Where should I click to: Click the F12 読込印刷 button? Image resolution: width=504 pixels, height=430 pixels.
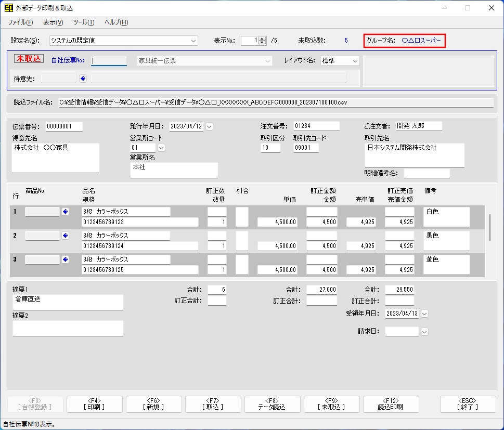tap(391, 404)
